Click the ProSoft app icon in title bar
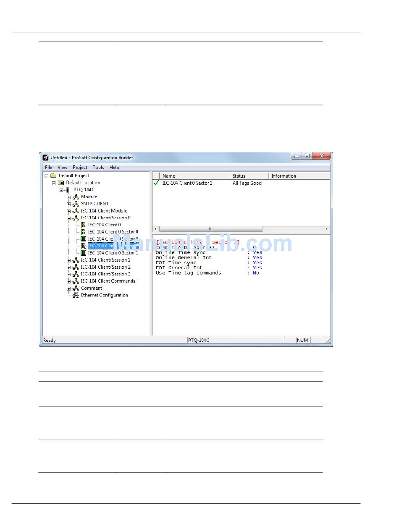The image size is (399, 532). coord(45,157)
